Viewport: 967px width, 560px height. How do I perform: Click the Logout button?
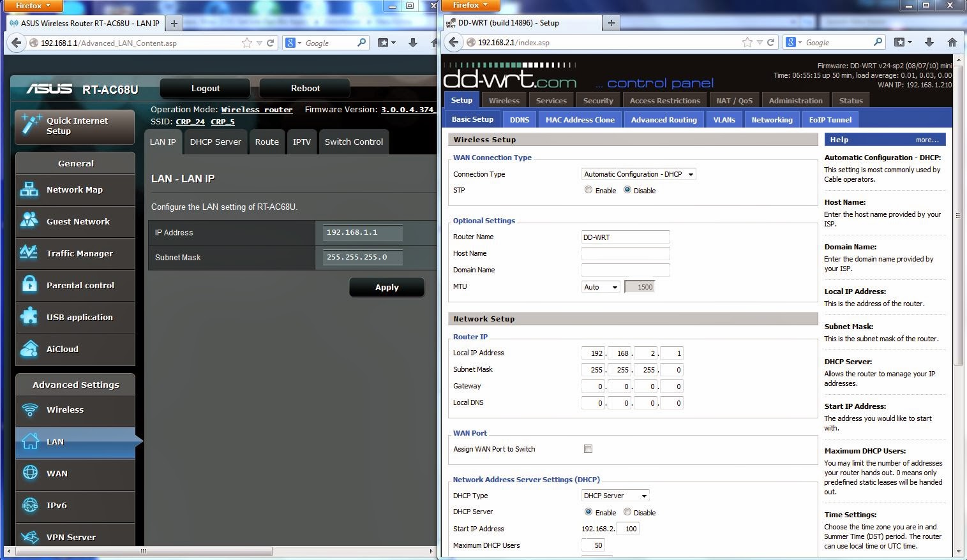(x=205, y=88)
